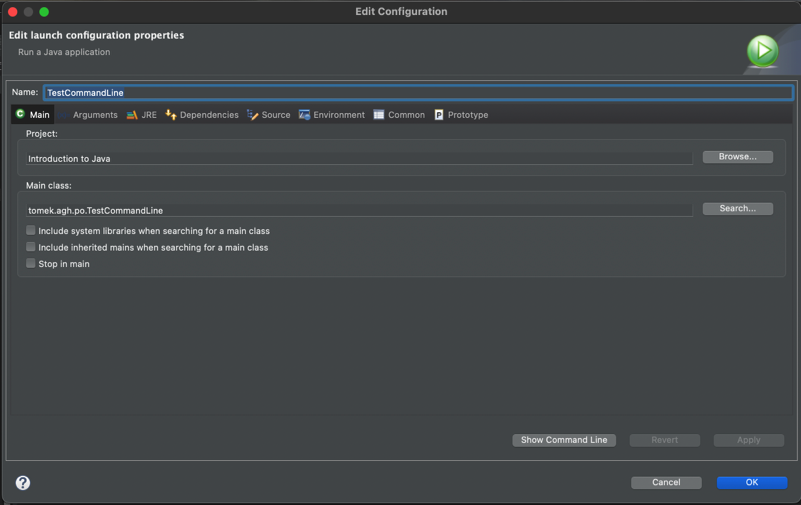Click the Dependencies tab arrows icon
Viewport: 801px width, 505px height.
(171, 115)
